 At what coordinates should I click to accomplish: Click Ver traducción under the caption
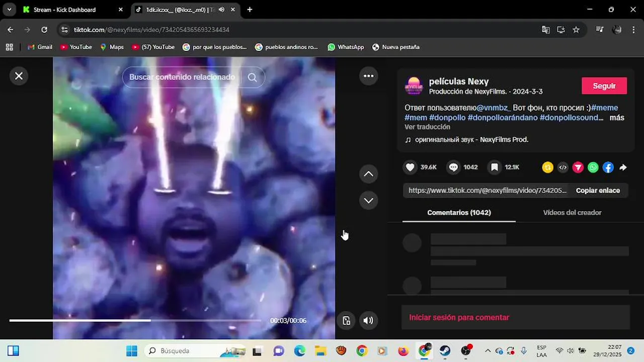tap(427, 127)
